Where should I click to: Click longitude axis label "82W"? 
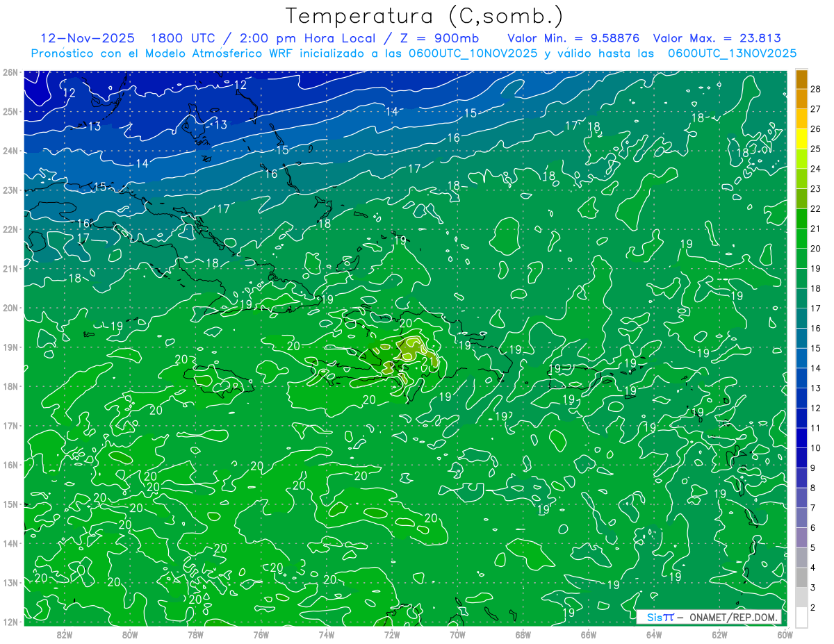[64, 634]
